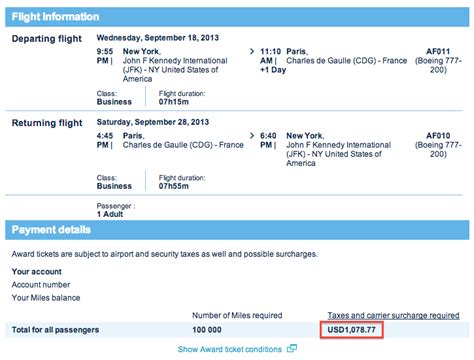Click the Flight Information section header

237,17
